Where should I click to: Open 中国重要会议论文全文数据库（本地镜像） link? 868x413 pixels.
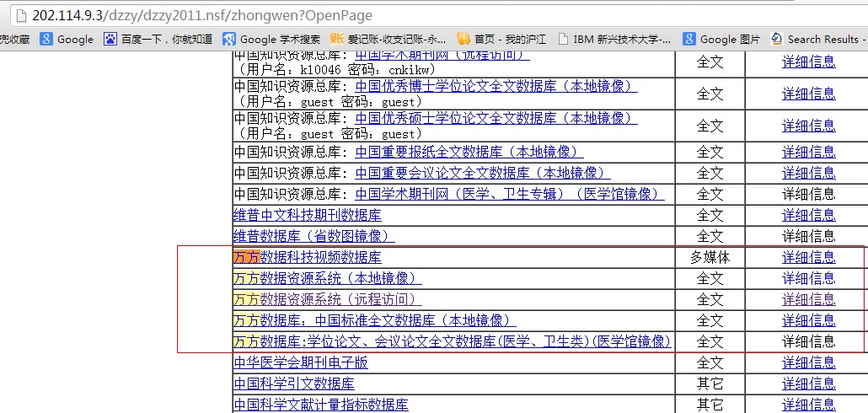click(x=483, y=173)
